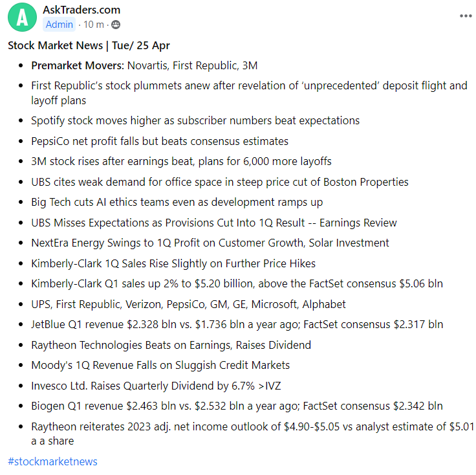Click the Moody's 1Q Revenue Falls line
The width and height of the screenshot is (476, 475).
click(x=160, y=365)
